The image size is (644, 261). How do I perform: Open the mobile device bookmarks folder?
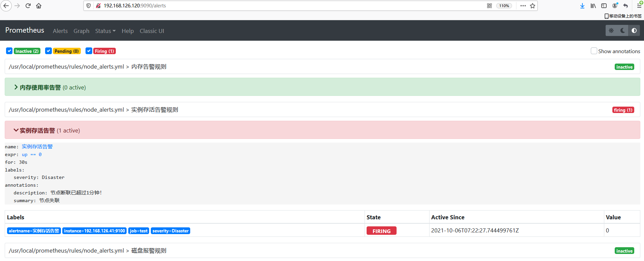623,16
